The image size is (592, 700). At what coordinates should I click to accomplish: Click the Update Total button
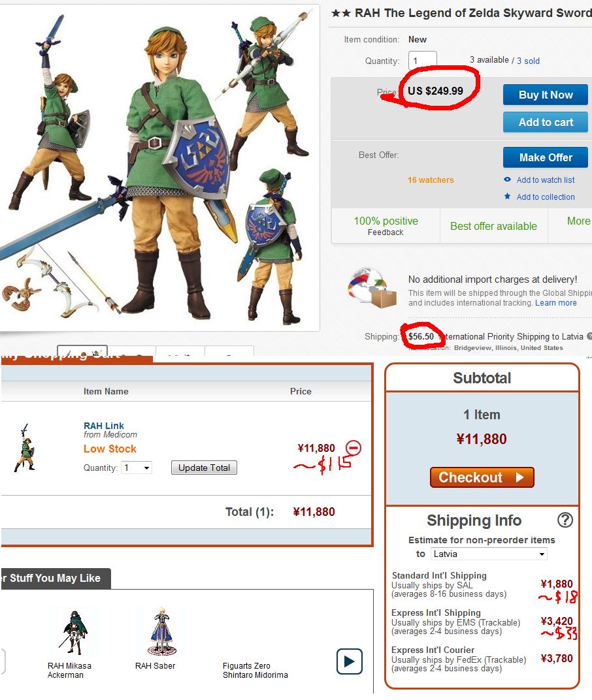(204, 468)
